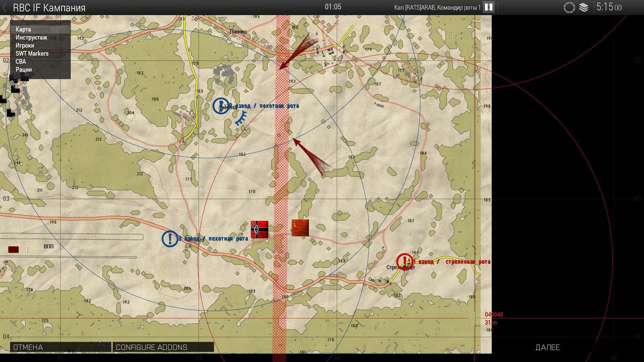The image size is (644, 362).
Task: Click the 01:05 countdown timer
Action: [333, 7]
